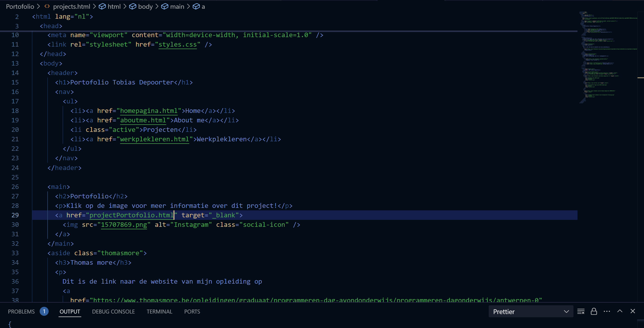
Task: Toggle the output scroll lock icon
Action: (x=594, y=311)
